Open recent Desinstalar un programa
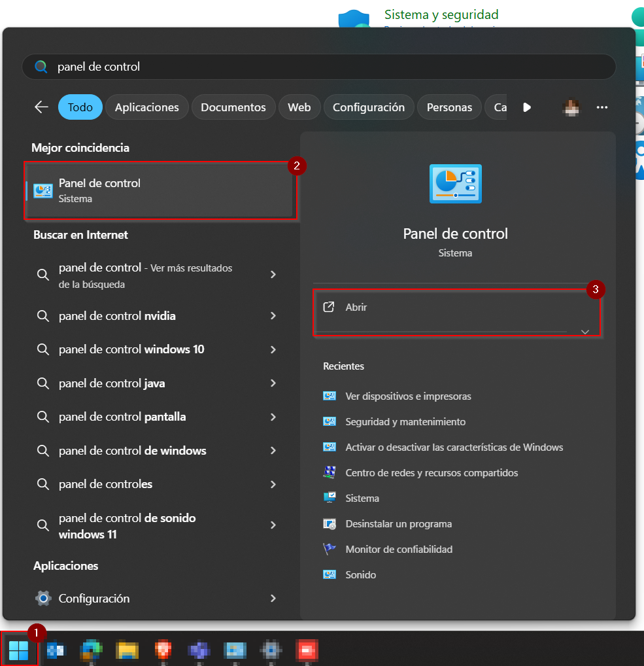644x666 pixels. pyautogui.click(x=399, y=524)
